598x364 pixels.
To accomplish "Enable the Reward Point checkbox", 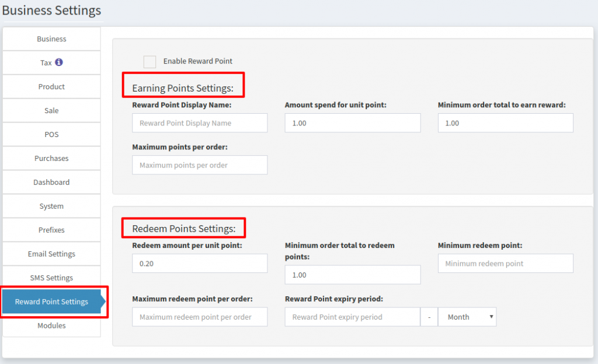I will click(x=149, y=61).
